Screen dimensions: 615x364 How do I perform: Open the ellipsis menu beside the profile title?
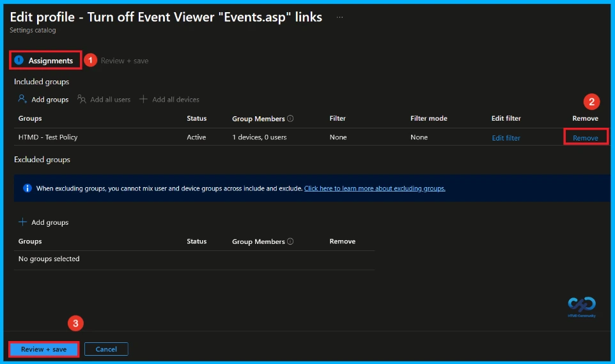point(339,17)
